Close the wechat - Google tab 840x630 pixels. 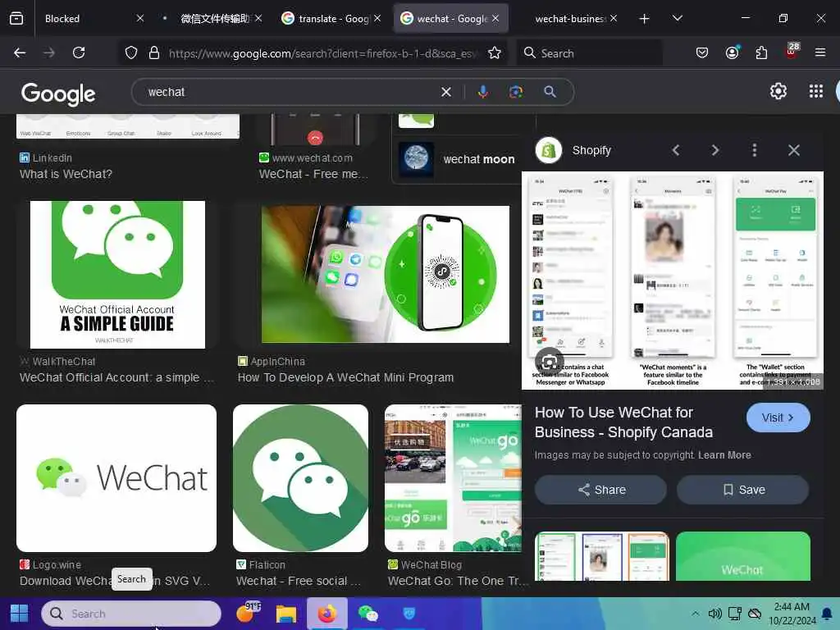pos(495,19)
